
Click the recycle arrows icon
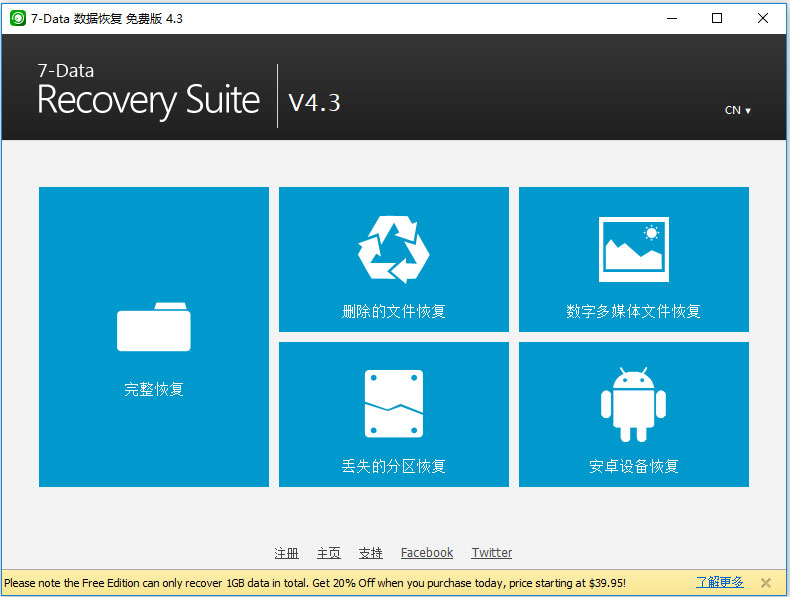(393, 249)
